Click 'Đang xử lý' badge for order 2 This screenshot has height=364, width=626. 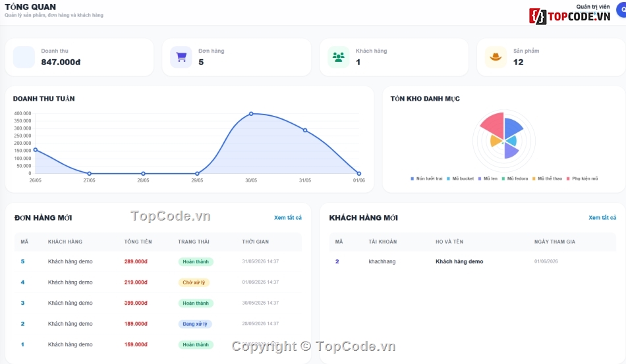pyautogui.click(x=195, y=324)
